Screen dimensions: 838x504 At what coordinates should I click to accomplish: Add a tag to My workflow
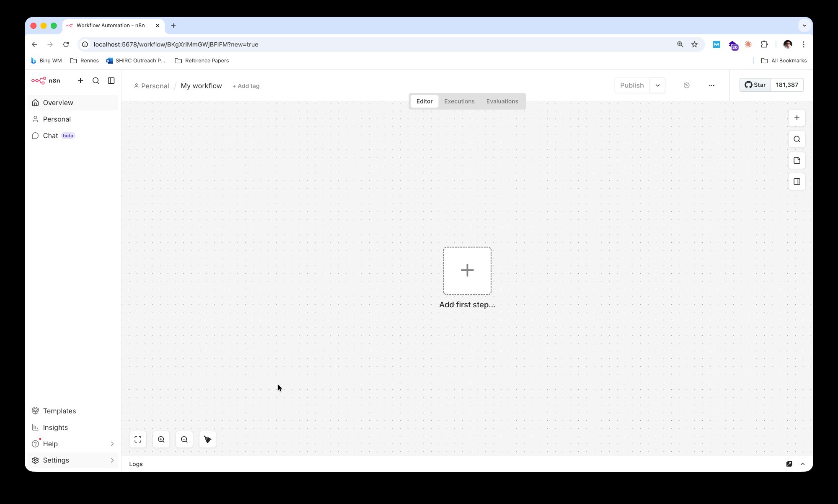(x=246, y=86)
